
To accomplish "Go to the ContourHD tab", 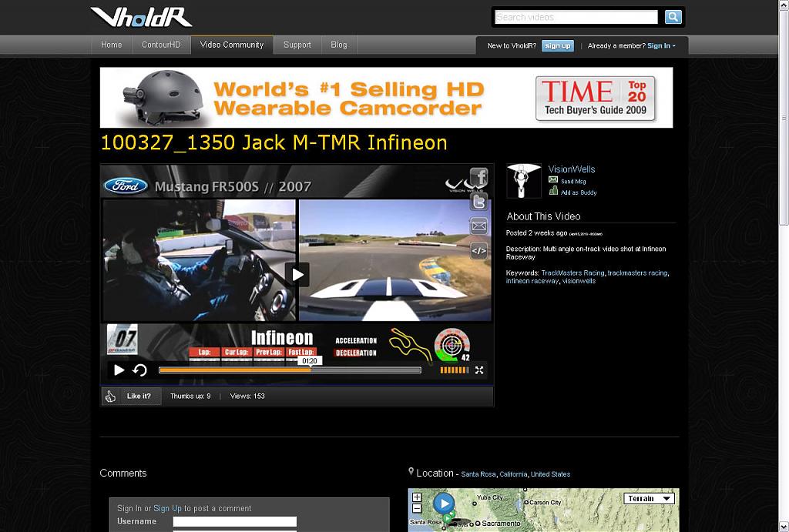I will (161, 45).
